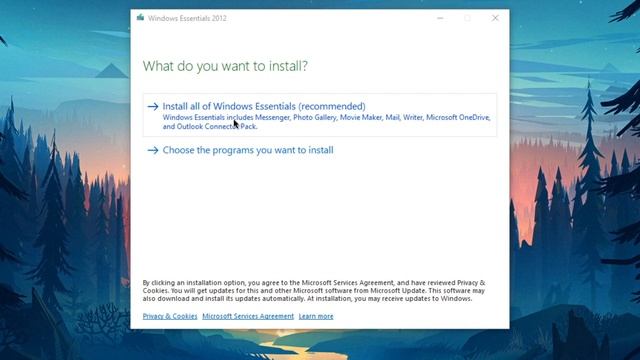Click the 'By clicking an installation option' agreement paragraph
Viewport: 640px width, 360px height.
(313, 291)
